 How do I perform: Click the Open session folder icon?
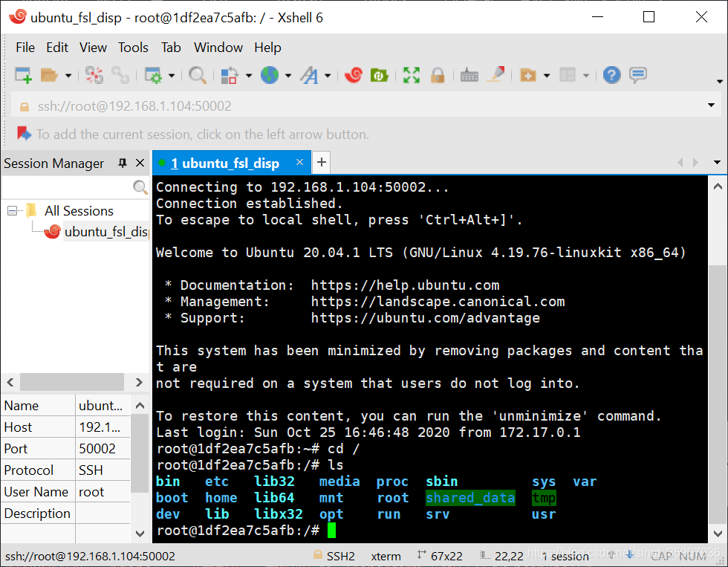click(49, 75)
